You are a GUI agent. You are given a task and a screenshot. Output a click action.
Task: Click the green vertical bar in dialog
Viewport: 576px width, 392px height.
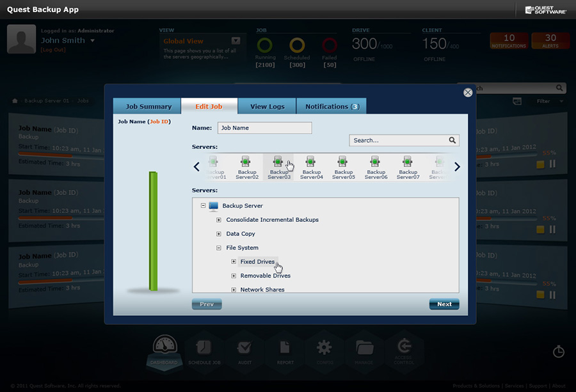(x=153, y=231)
